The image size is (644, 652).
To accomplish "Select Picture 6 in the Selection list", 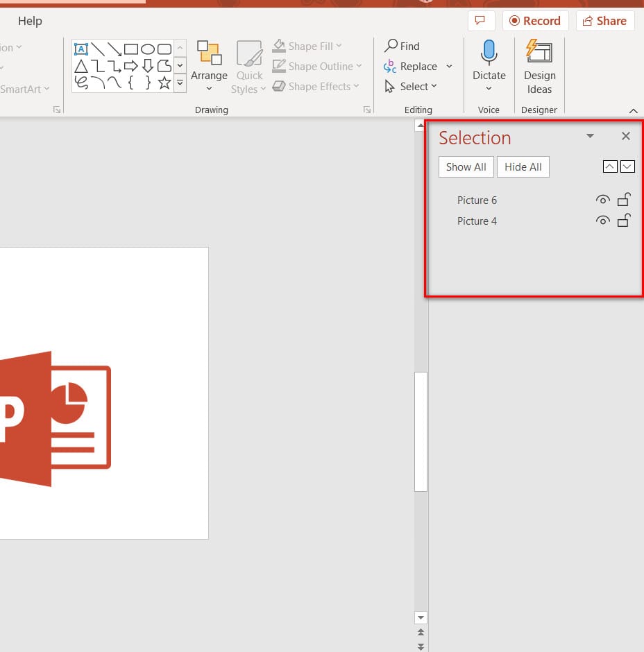I will [x=477, y=200].
